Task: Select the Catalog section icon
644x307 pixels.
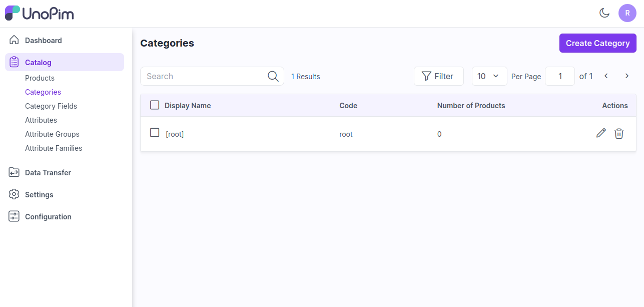Action: [x=14, y=62]
